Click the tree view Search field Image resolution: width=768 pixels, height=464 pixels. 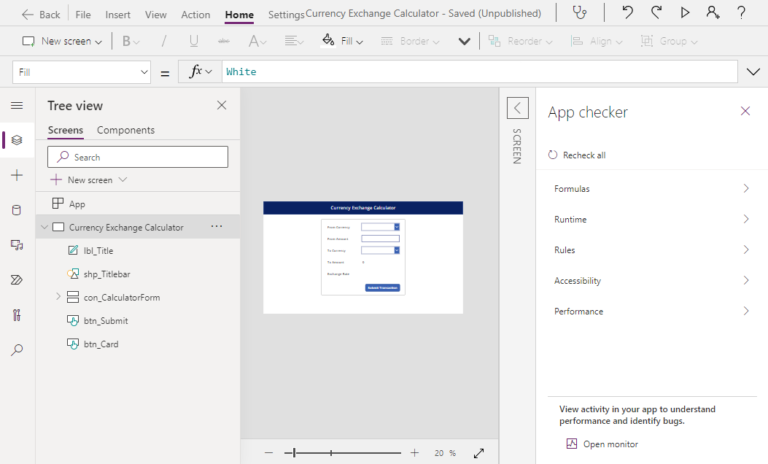138,157
